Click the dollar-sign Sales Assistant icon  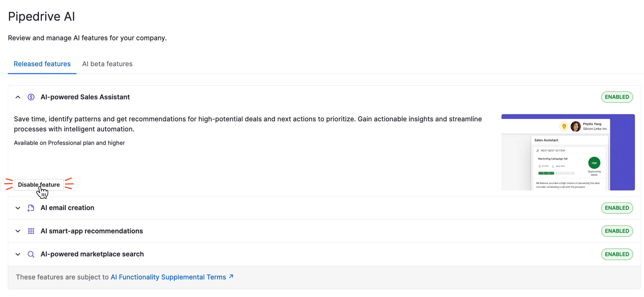pyautogui.click(x=31, y=97)
